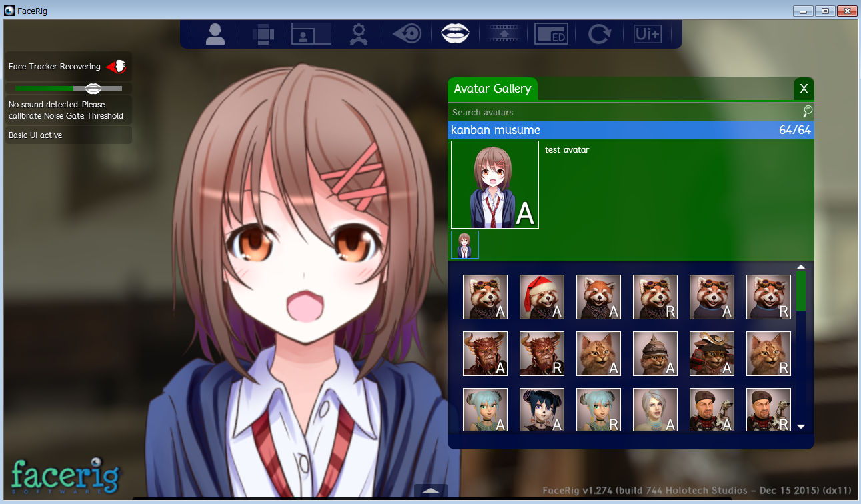Click the Search avatars input field
This screenshot has height=504, width=861.
[624, 112]
